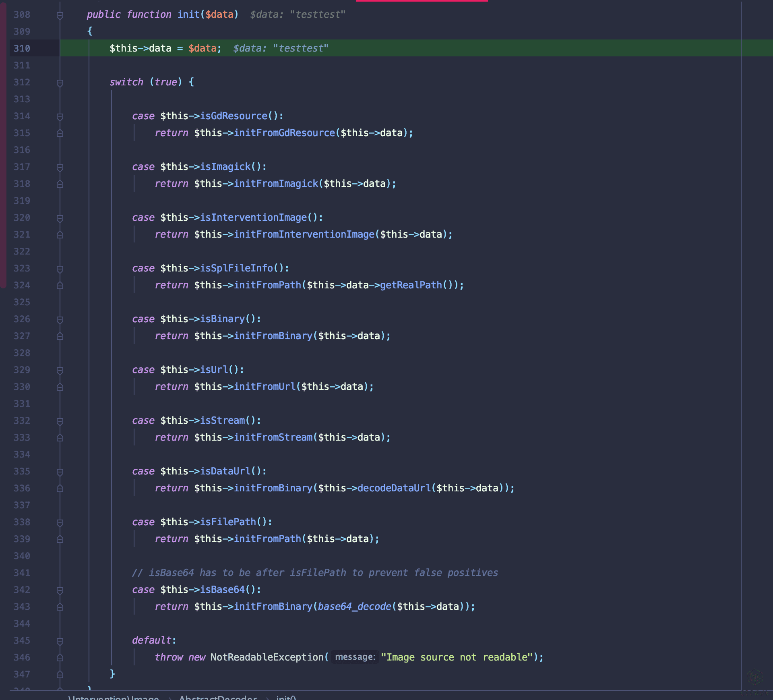Click fold end marker on the throw line 346

60,658
